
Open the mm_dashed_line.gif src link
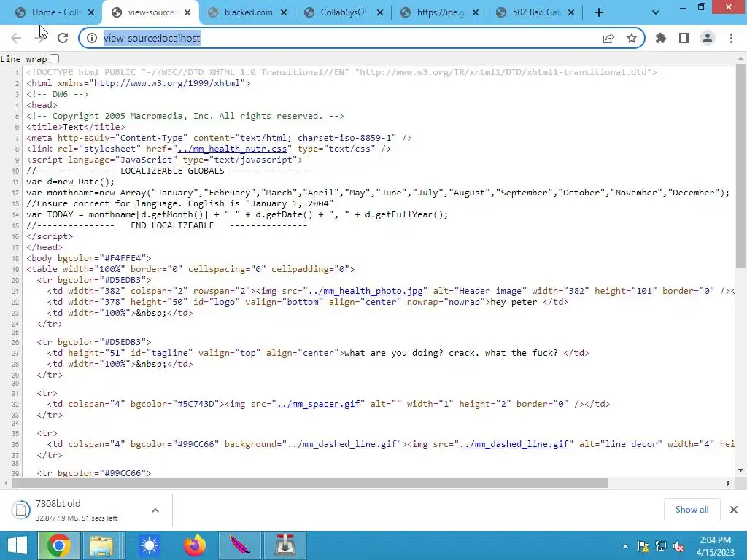(x=514, y=444)
